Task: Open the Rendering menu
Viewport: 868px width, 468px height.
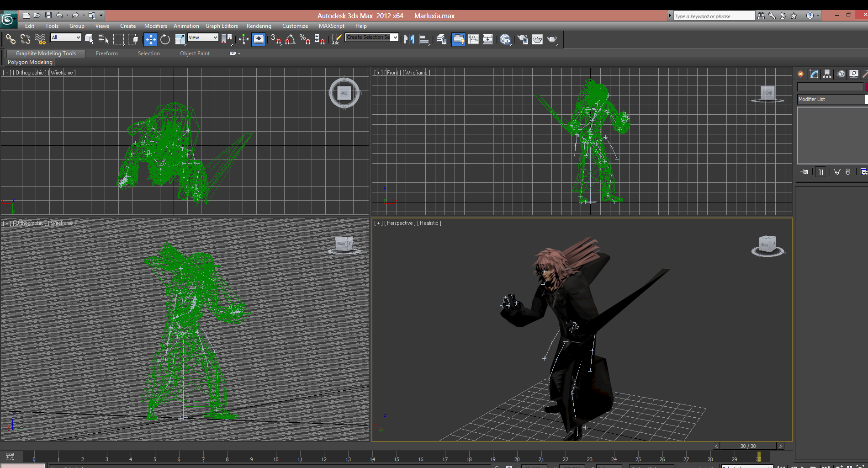Action: click(259, 26)
